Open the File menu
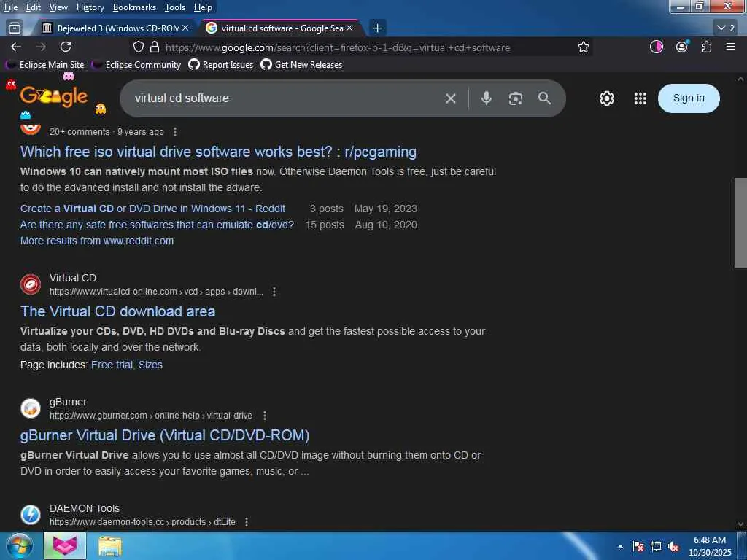 [10, 7]
